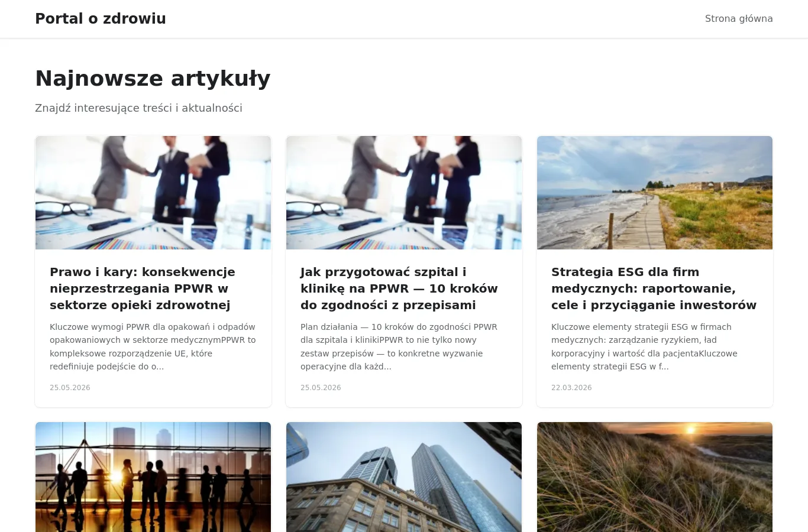Click the excerpt starting 'Kluczowe elementy strategii ESG'
808x532 pixels.
click(x=644, y=346)
